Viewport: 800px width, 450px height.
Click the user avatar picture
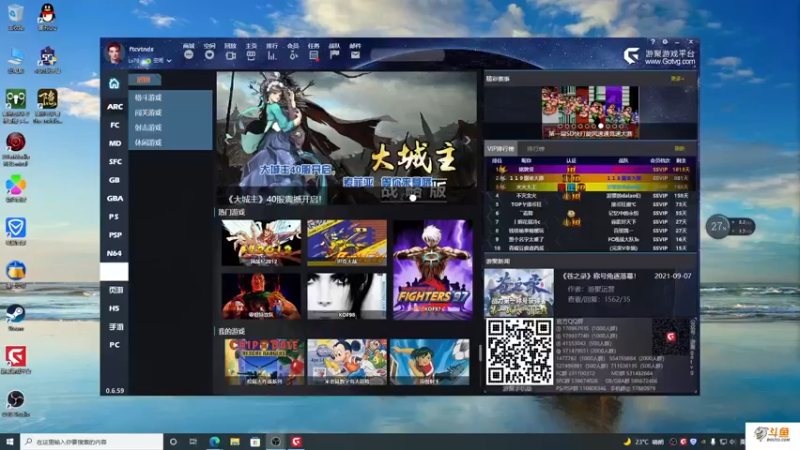114,53
